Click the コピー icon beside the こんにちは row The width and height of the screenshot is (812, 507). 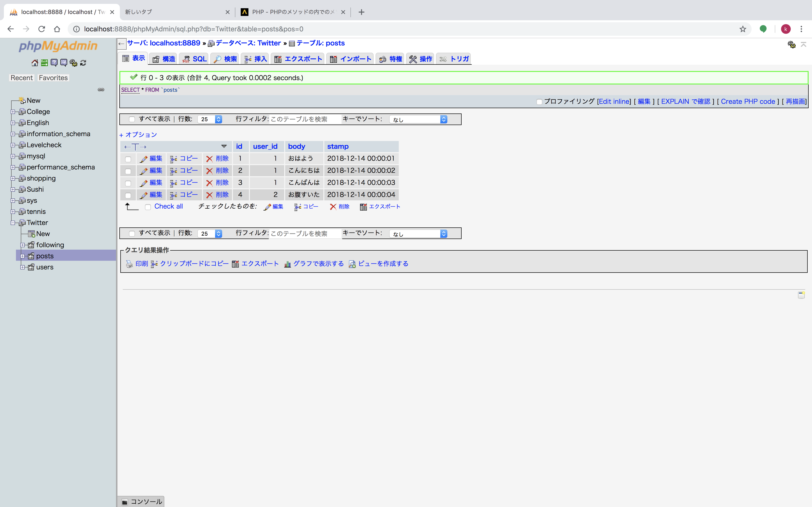click(x=174, y=170)
